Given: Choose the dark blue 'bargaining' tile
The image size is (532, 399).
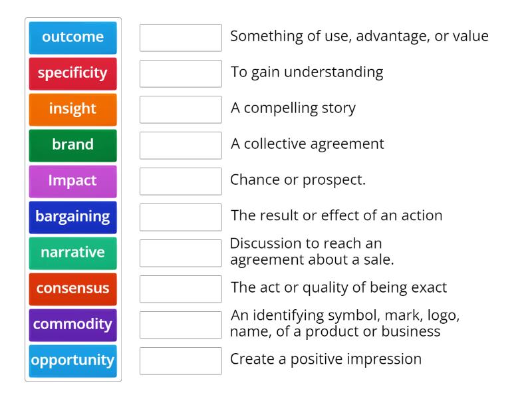Looking at the screenshot, I should (72, 217).
